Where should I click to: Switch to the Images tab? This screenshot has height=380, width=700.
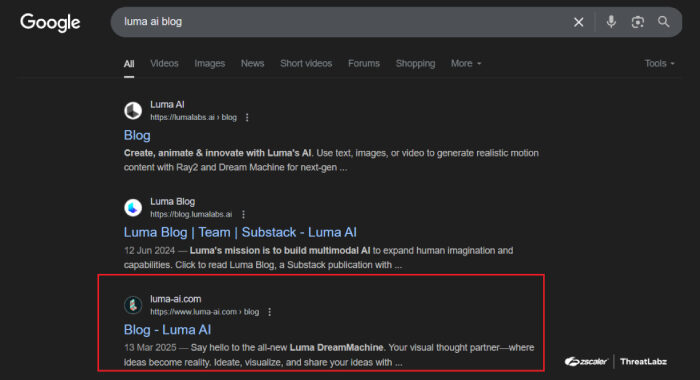pyautogui.click(x=209, y=63)
